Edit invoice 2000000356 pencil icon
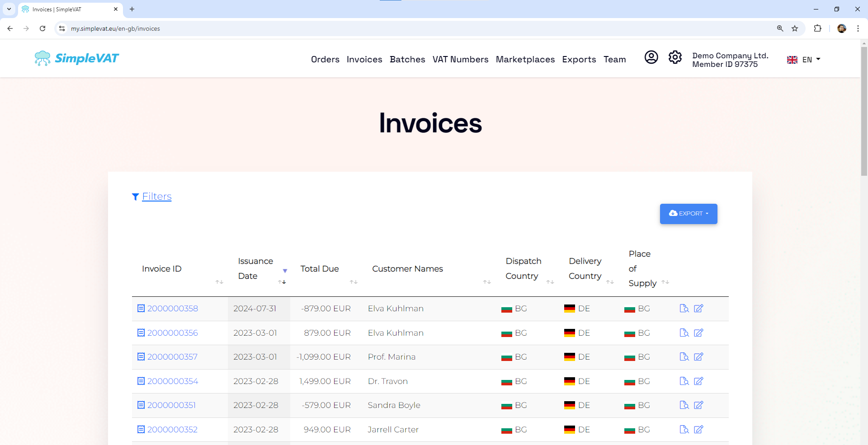Image resolution: width=868 pixels, height=445 pixels. (698, 333)
